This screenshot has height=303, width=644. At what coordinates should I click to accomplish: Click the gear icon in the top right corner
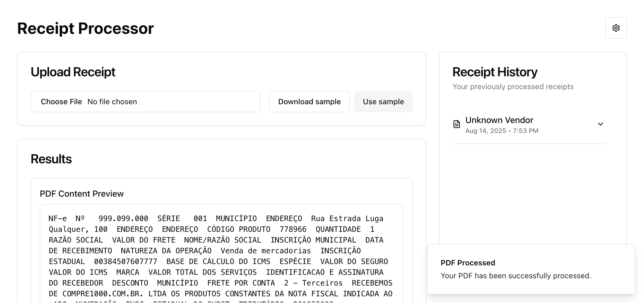coord(616,28)
